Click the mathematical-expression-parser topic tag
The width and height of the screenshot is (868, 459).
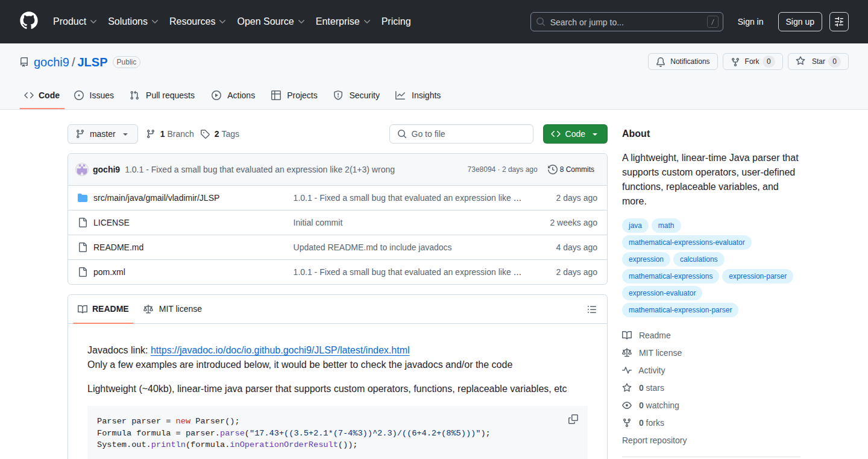[680, 310]
